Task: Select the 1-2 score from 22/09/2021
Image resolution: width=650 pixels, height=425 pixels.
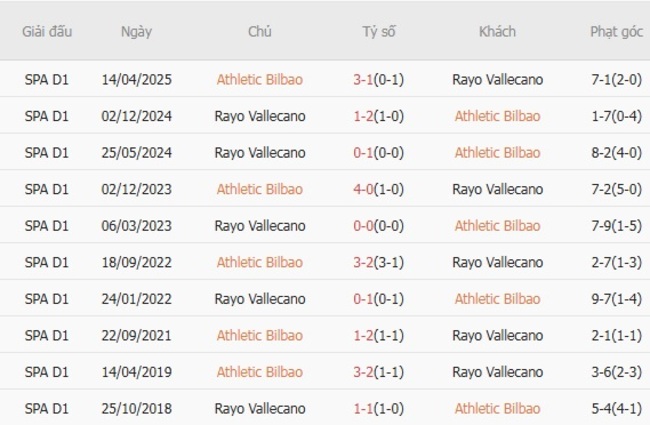Action: [366, 335]
